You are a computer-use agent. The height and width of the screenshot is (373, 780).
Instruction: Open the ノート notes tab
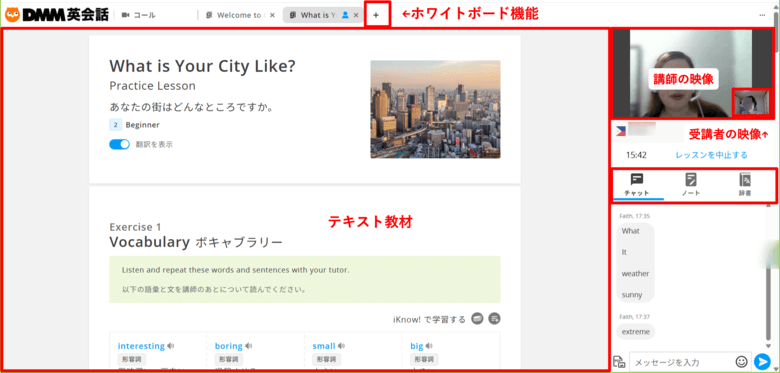pyautogui.click(x=691, y=185)
